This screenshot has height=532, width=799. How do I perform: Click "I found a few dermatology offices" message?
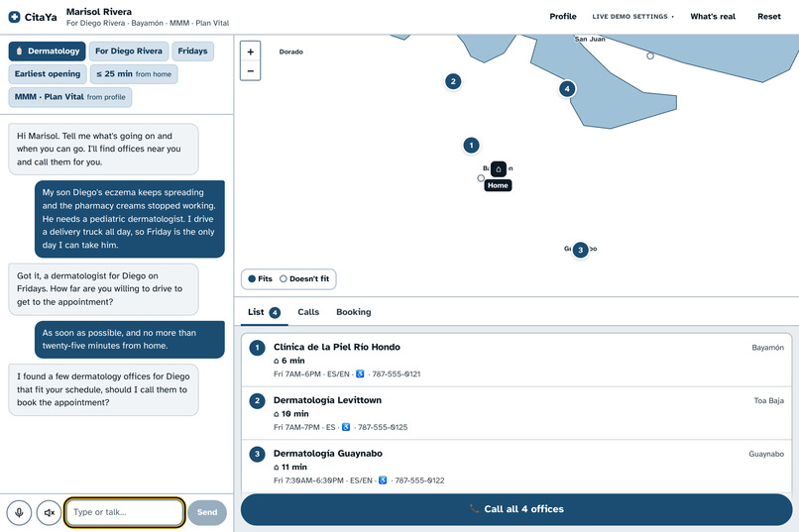tap(103, 389)
